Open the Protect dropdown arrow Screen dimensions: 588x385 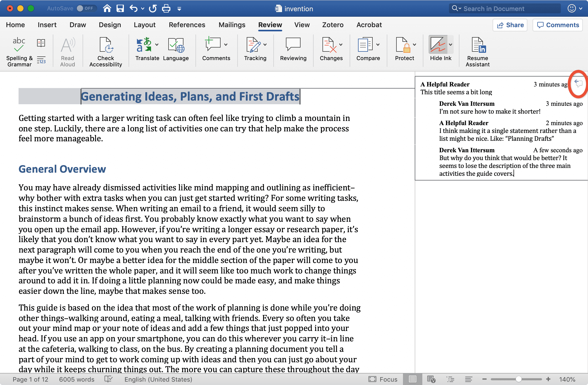(x=414, y=45)
